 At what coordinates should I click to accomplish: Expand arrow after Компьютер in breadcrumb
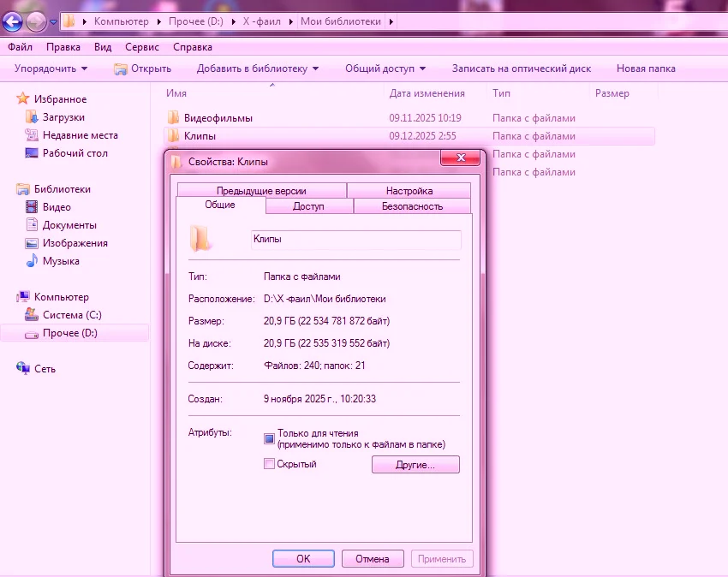pyautogui.click(x=158, y=21)
